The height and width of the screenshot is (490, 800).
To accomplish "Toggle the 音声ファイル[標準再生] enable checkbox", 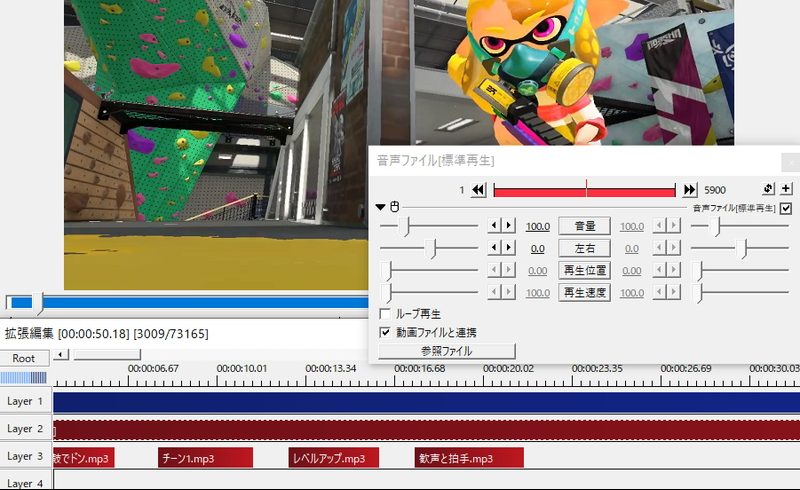I will (x=786, y=208).
